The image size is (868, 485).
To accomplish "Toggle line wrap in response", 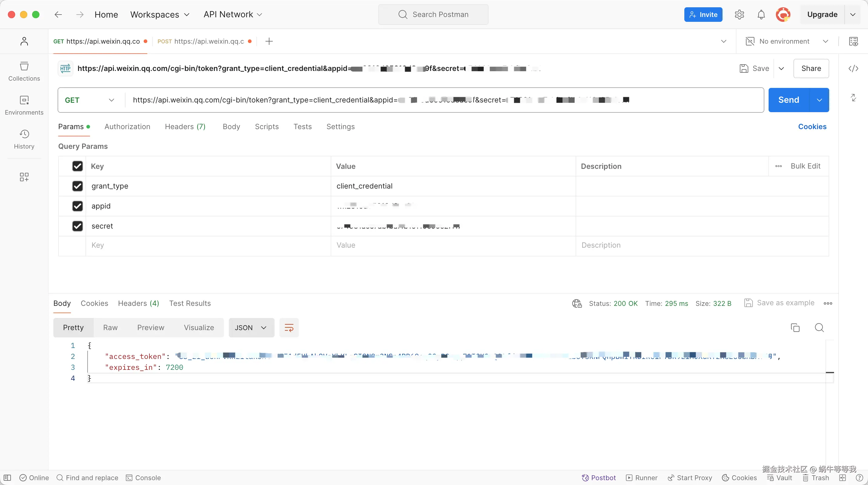I will point(289,328).
